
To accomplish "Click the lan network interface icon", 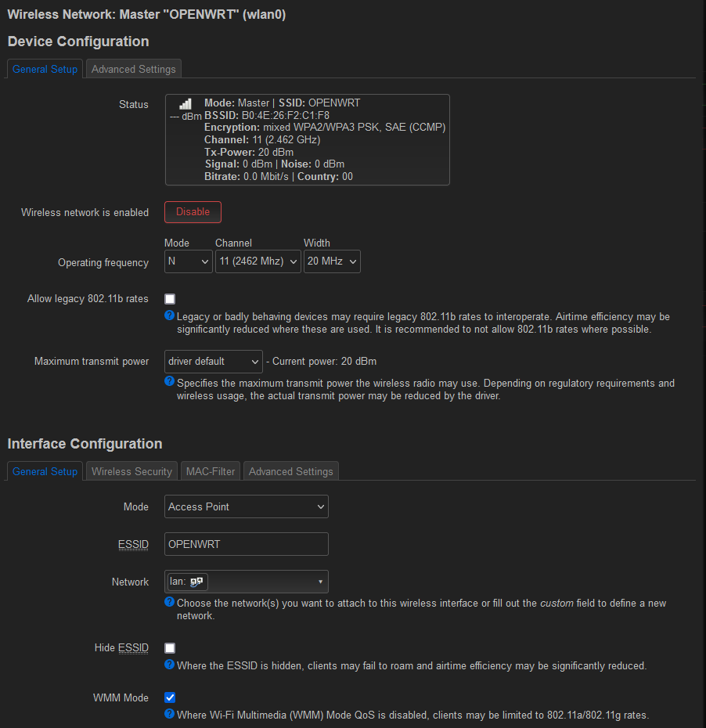I will click(x=196, y=582).
